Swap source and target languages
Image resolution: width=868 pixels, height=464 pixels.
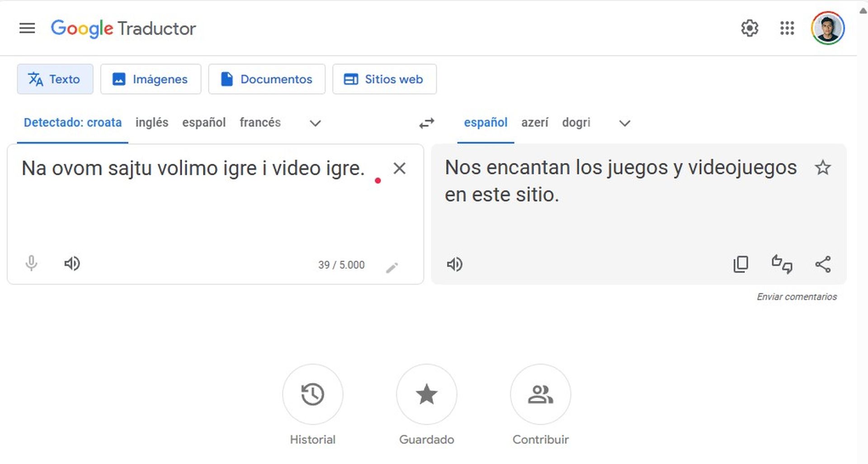(x=425, y=122)
